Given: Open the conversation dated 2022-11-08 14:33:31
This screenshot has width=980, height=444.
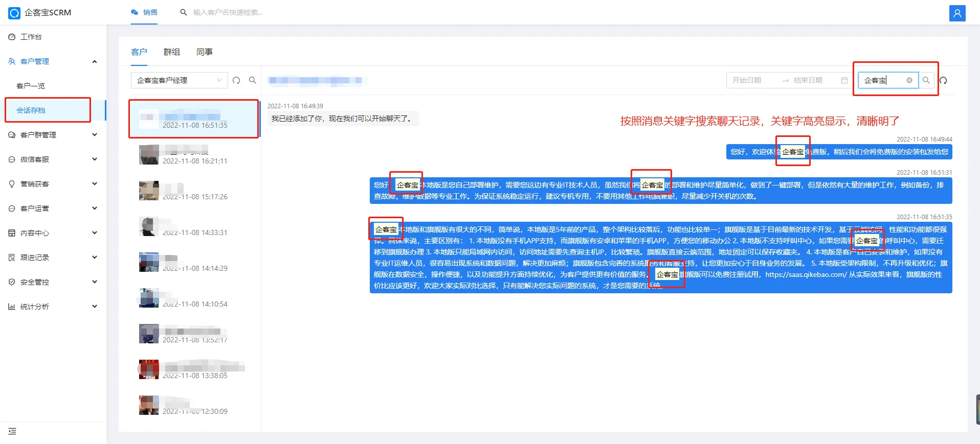Looking at the screenshot, I should coord(194,226).
